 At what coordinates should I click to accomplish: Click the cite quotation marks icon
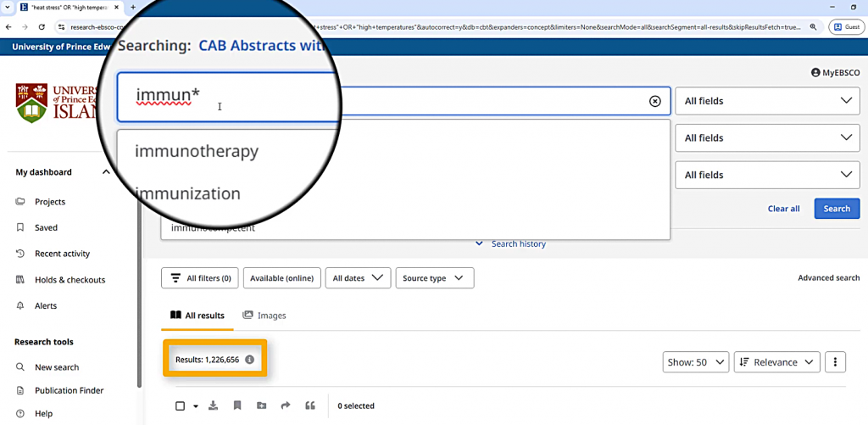310,405
